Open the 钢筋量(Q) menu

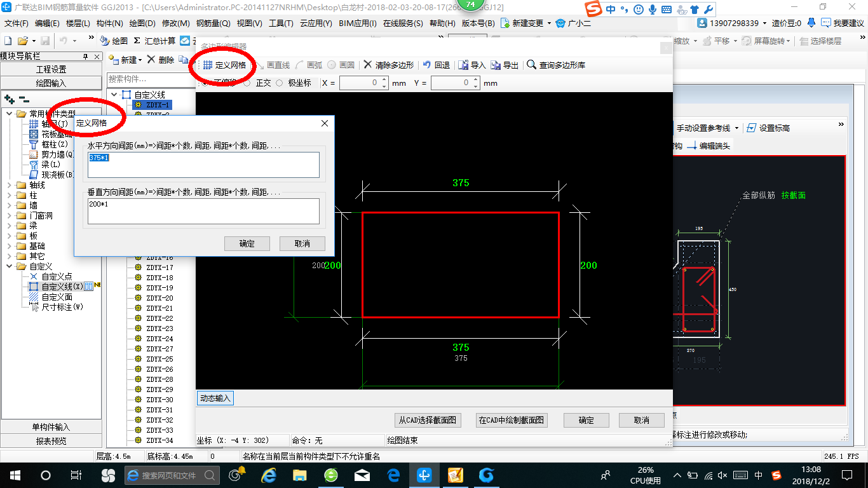(x=214, y=23)
